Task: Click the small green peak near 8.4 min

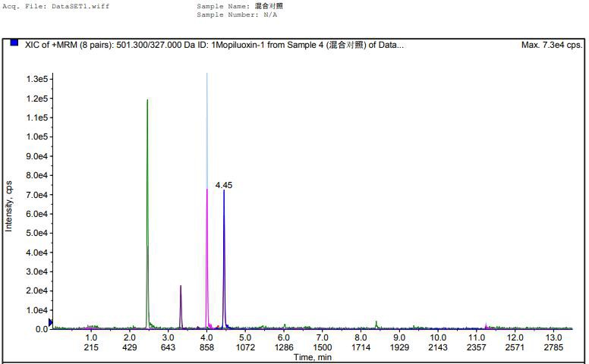Action: 376,323
